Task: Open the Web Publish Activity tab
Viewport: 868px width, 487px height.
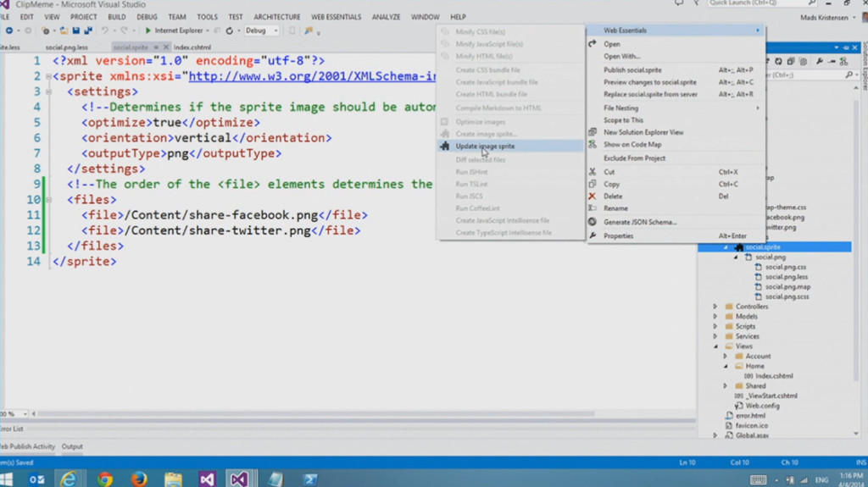Action: point(27,446)
